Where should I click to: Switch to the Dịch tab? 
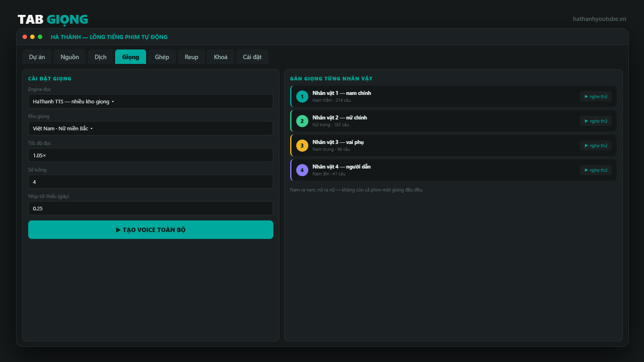pos(101,57)
